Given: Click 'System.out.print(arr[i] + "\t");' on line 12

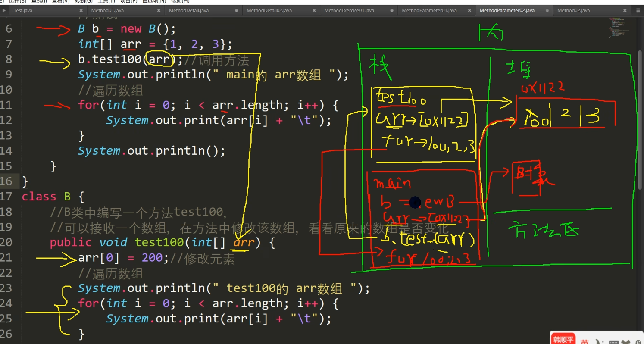Looking at the screenshot, I should (219, 120).
